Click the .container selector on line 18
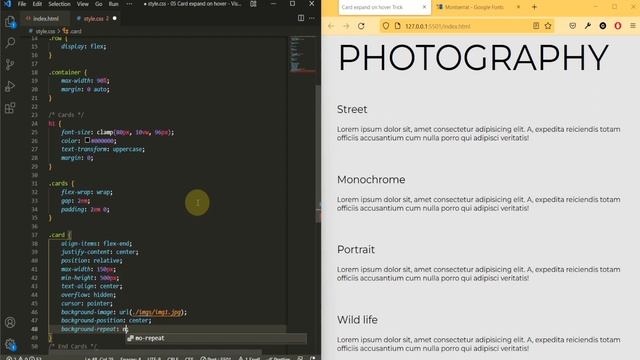The image size is (640, 360). [64, 72]
